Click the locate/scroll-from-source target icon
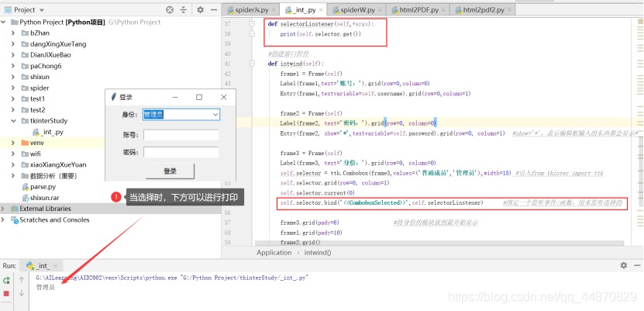The image size is (644, 311). click(x=170, y=9)
